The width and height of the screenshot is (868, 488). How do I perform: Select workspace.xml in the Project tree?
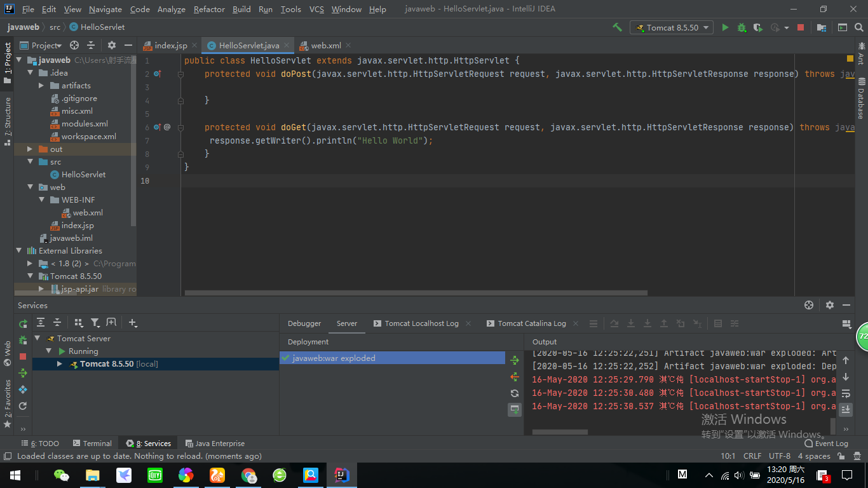[88, 137]
